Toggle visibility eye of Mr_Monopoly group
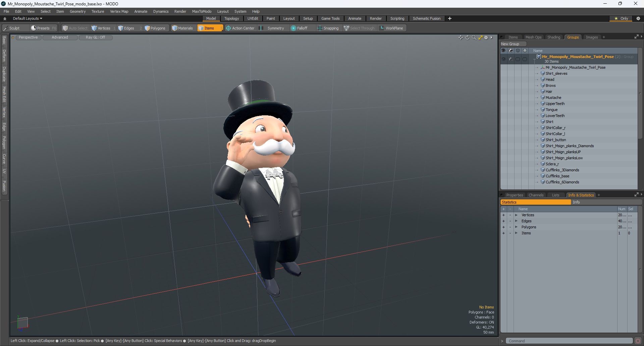 click(503, 59)
